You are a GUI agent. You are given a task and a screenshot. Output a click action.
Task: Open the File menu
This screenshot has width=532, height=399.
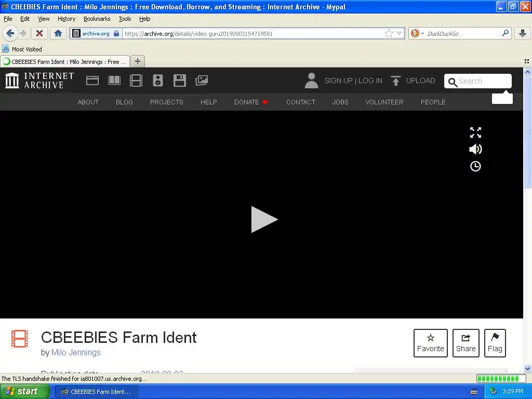click(x=8, y=19)
